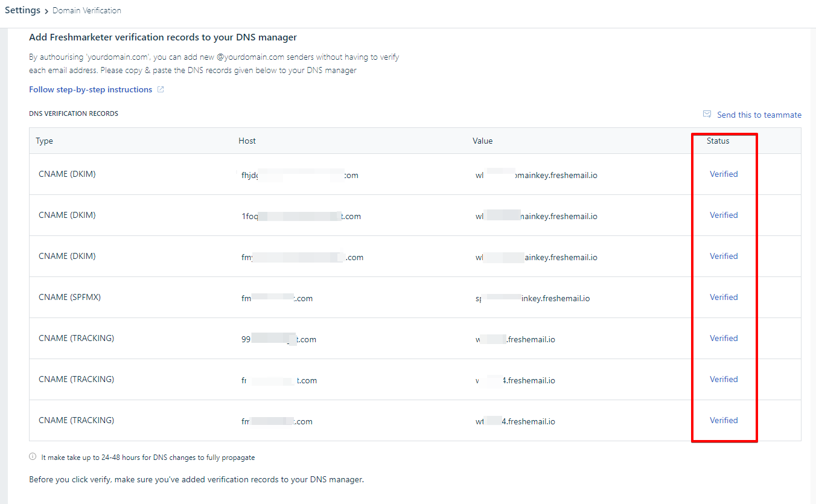Click the Type column header

(45, 141)
